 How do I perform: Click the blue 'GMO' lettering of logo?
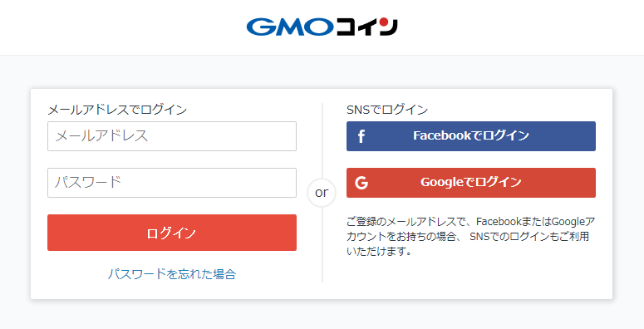coord(290,27)
